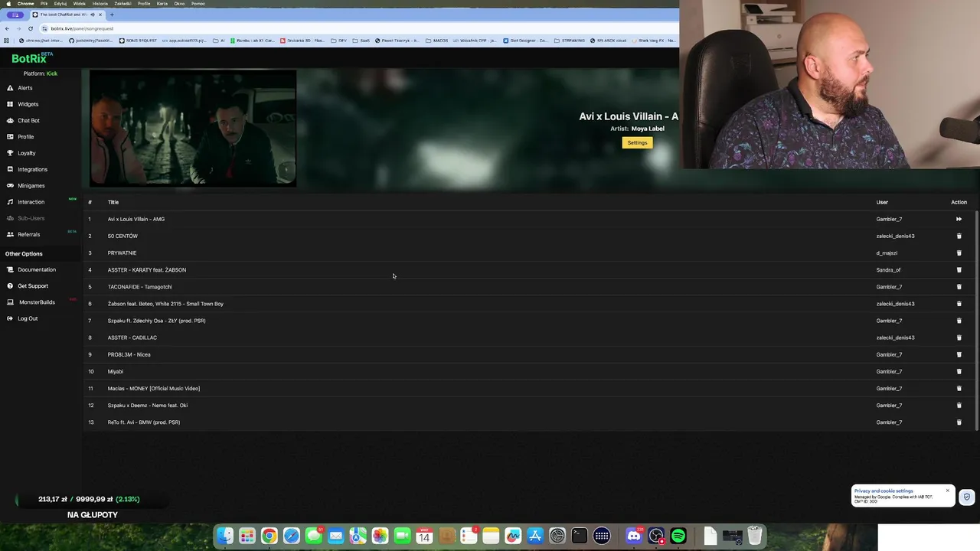The height and width of the screenshot is (551, 980).
Task: Click the BotRix logo
Action: tap(32, 58)
